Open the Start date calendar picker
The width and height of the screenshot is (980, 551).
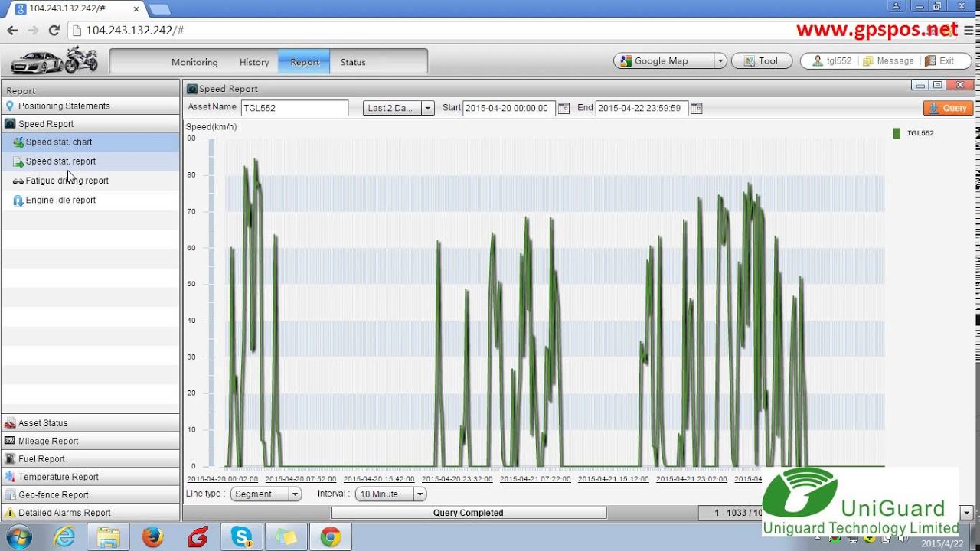point(563,109)
